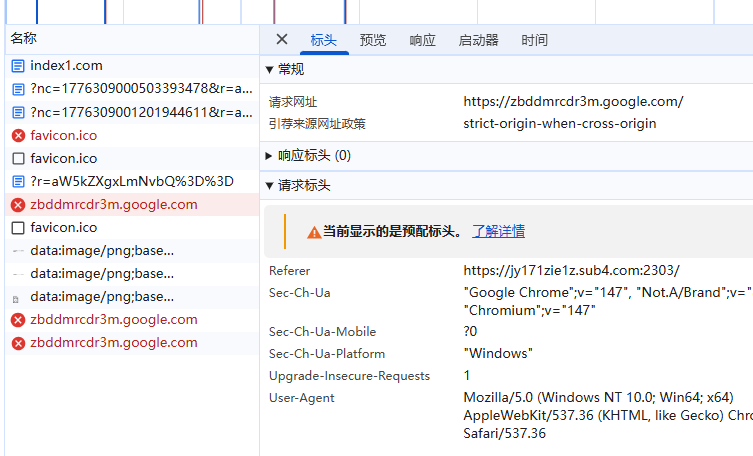Switch to the 预览 tab
Screen dimensions: 753x456
coord(373,41)
